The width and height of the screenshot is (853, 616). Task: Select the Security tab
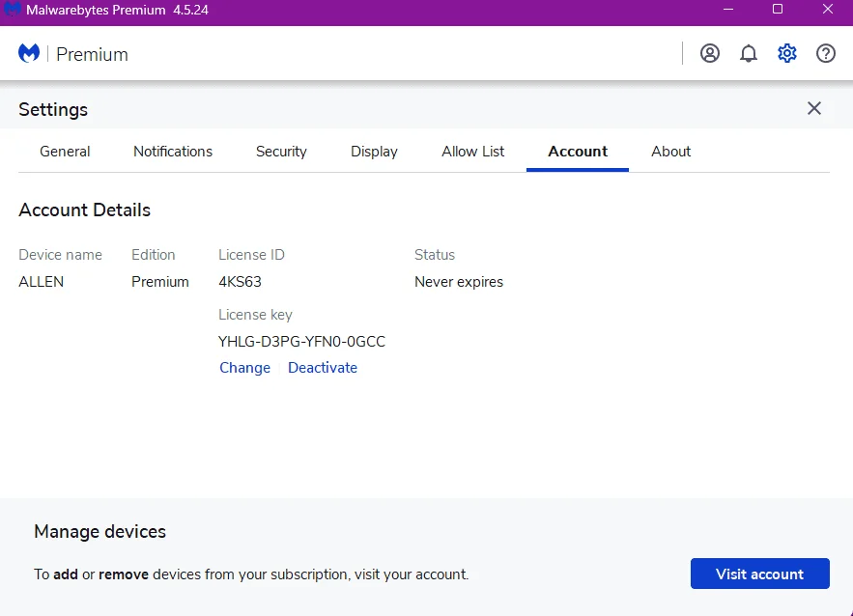tap(281, 152)
